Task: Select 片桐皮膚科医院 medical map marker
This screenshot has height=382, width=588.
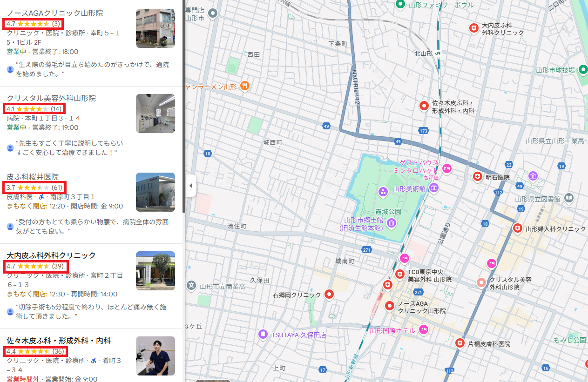Action: click(x=460, y=343)
